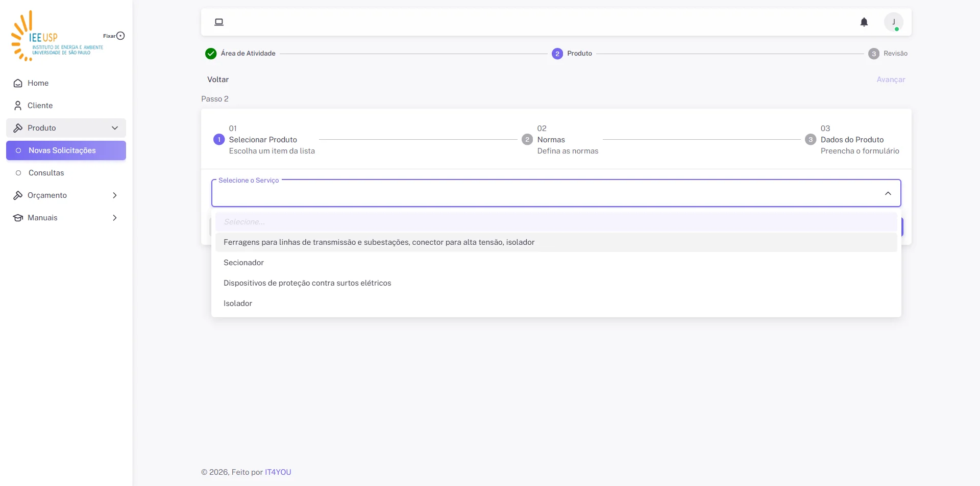The height and width of the screenshot is (486, 980).
Task: Collapse the Produto menu chevron
Action: coord(115,128)
